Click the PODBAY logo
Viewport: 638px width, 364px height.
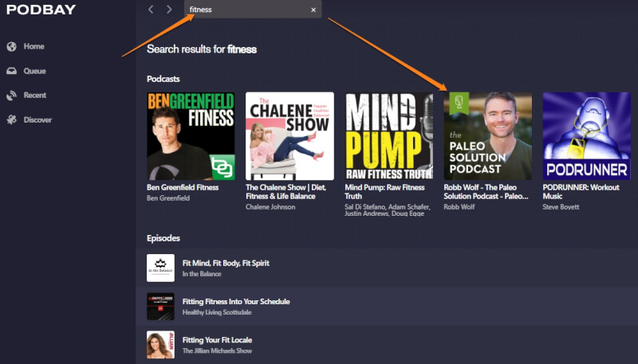[x=41, y=10]
